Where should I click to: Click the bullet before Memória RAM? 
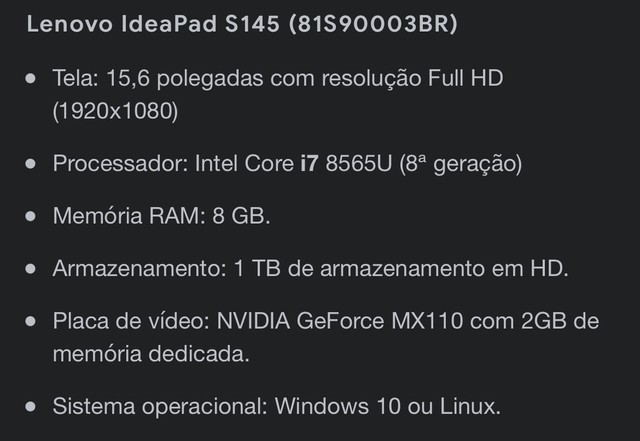click(x=31, y=216)
